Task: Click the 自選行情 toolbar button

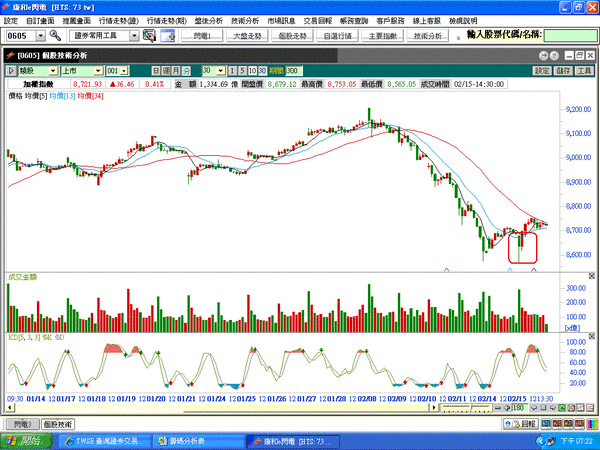Action: tap(338, 36)
